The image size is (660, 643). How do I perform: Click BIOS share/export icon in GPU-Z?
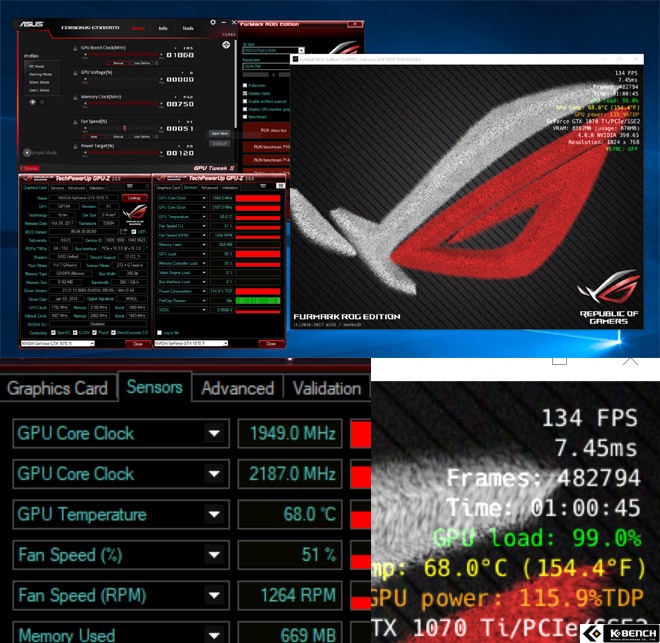click(123, 231)
